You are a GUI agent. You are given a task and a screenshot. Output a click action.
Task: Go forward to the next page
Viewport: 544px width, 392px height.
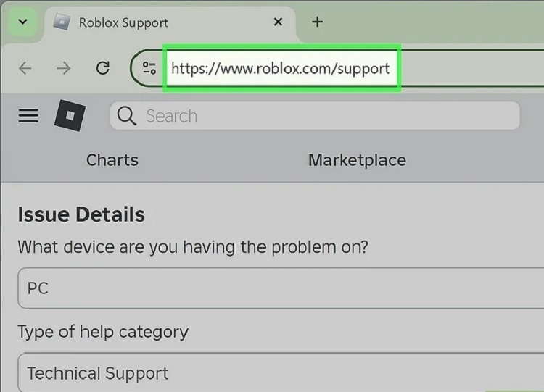(x=64, y=68)
